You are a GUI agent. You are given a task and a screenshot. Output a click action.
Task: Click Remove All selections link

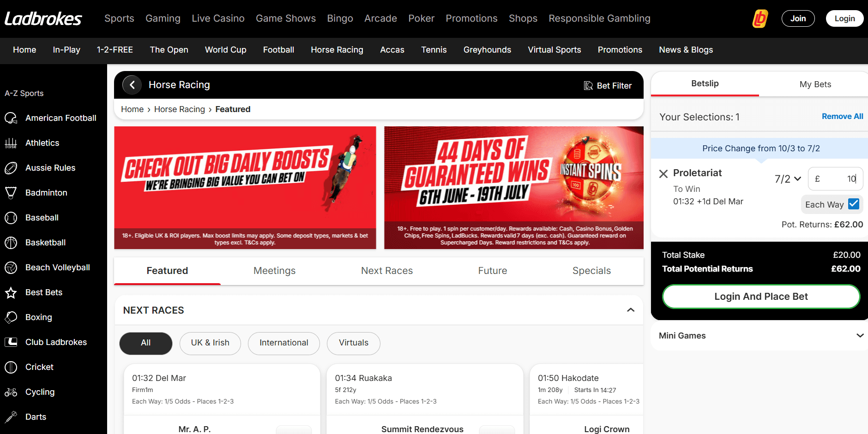(842, 117)
